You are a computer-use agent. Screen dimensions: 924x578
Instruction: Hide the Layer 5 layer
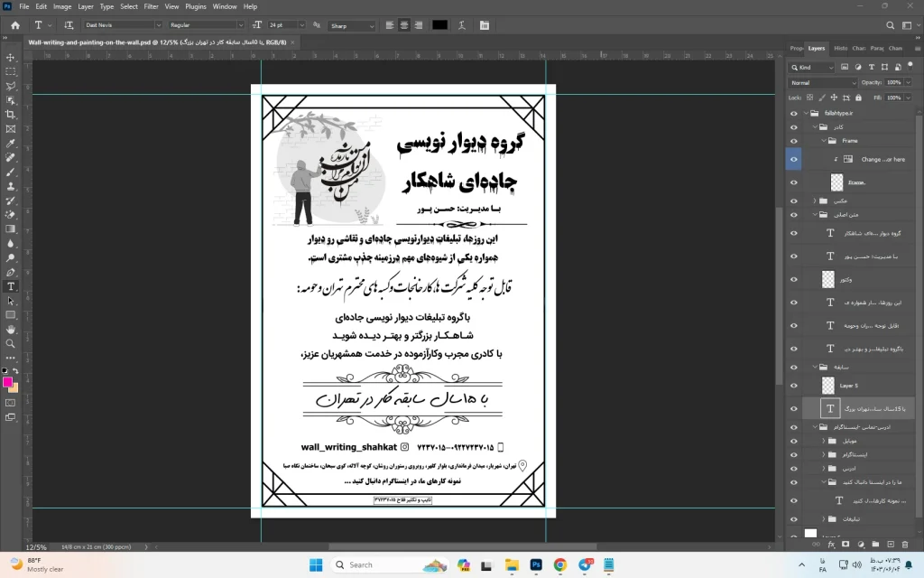coord(794,386)
